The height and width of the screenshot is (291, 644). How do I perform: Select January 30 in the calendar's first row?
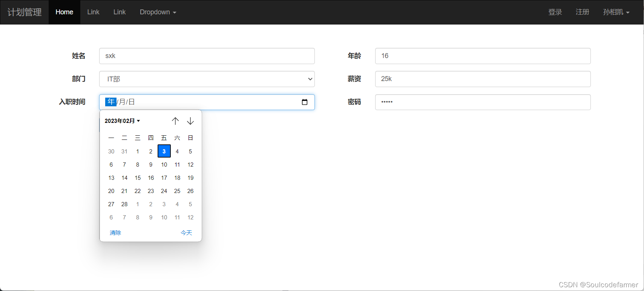pos(111,152)
